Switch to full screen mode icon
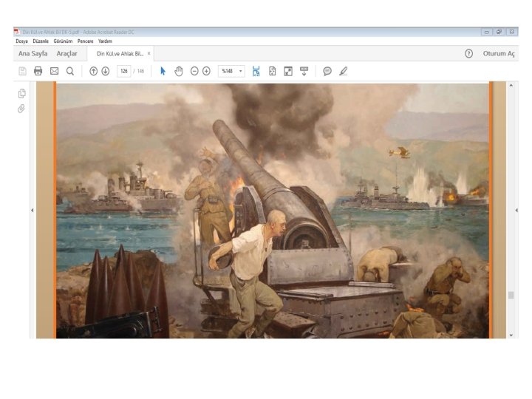This screenshot has width=532, height=399. [288, 71]
